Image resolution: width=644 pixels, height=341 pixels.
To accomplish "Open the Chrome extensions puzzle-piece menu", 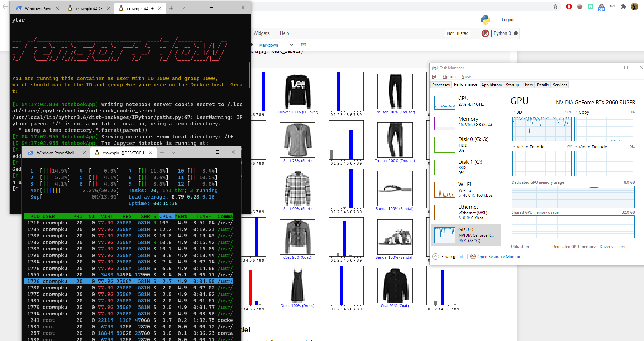I will 624,6.
